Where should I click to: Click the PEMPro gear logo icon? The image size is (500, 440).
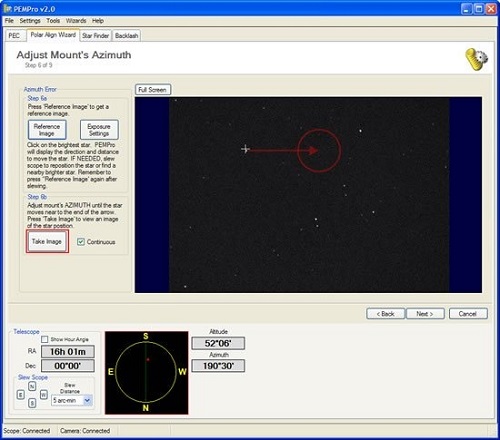476,59
